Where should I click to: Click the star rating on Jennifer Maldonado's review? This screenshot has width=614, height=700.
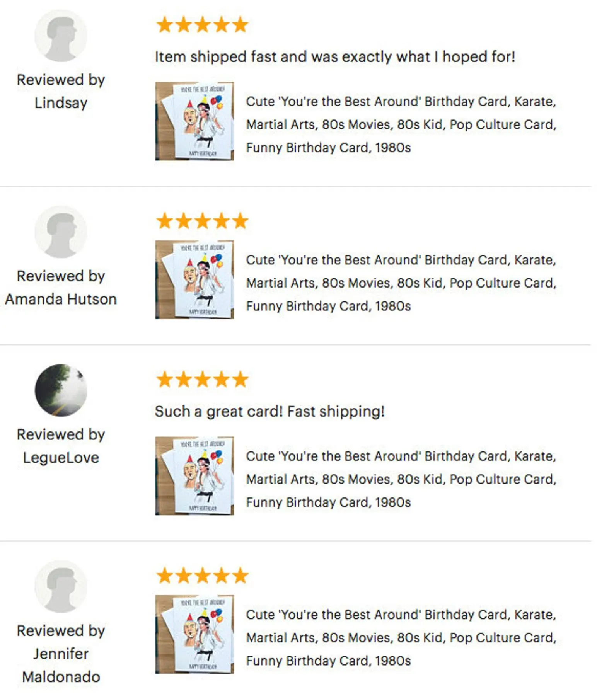pos(202,576)
